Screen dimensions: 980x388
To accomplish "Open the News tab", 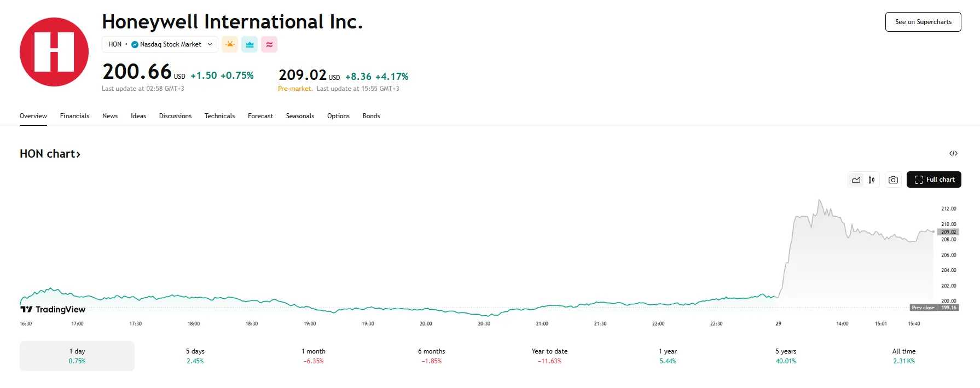I will (x=110, y=116).
